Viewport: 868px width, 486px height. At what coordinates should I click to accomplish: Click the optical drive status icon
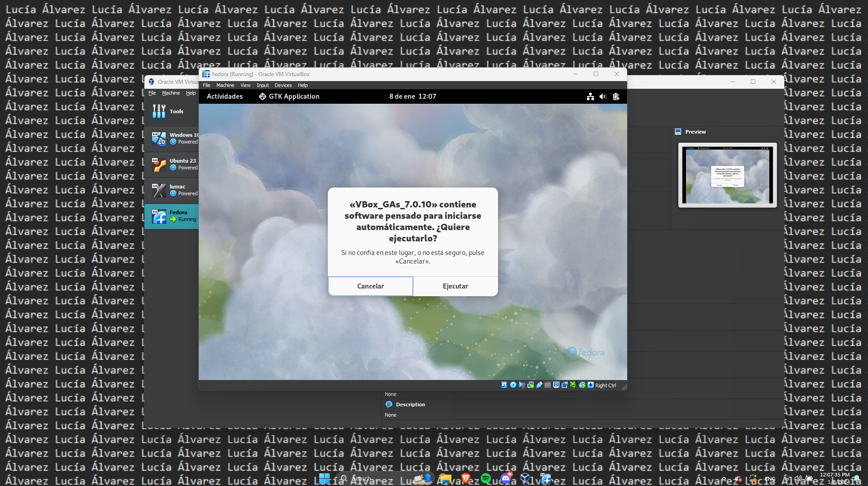point(513,385)
